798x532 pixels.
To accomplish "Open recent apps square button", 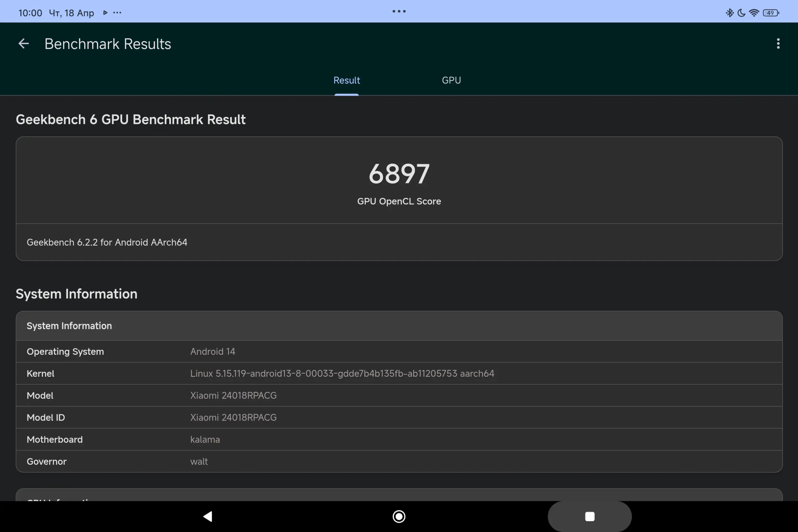I will 590,516.
